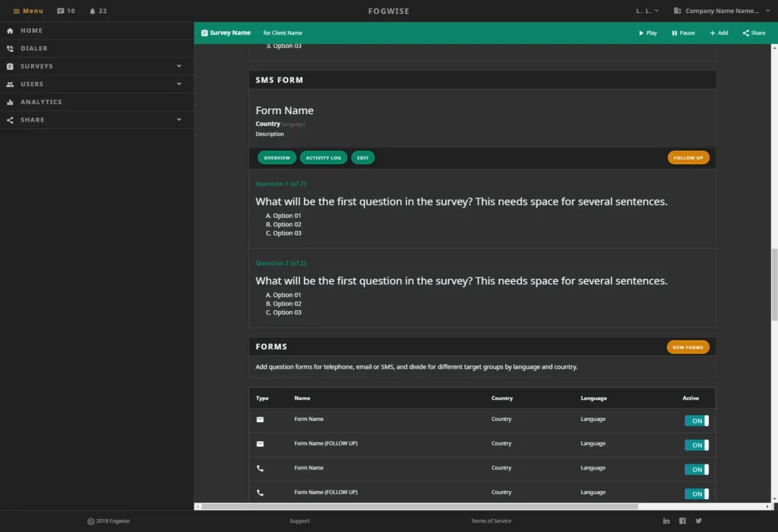
Task: Click the FOGWISE logo title
Action: 388,11
